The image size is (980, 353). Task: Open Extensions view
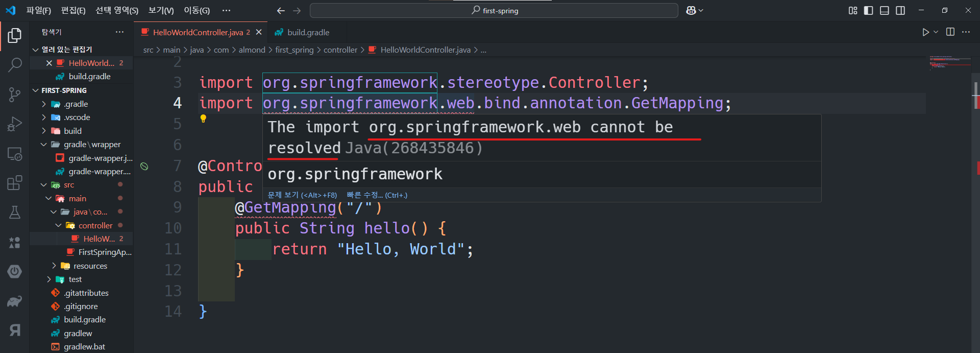(15, 183)
